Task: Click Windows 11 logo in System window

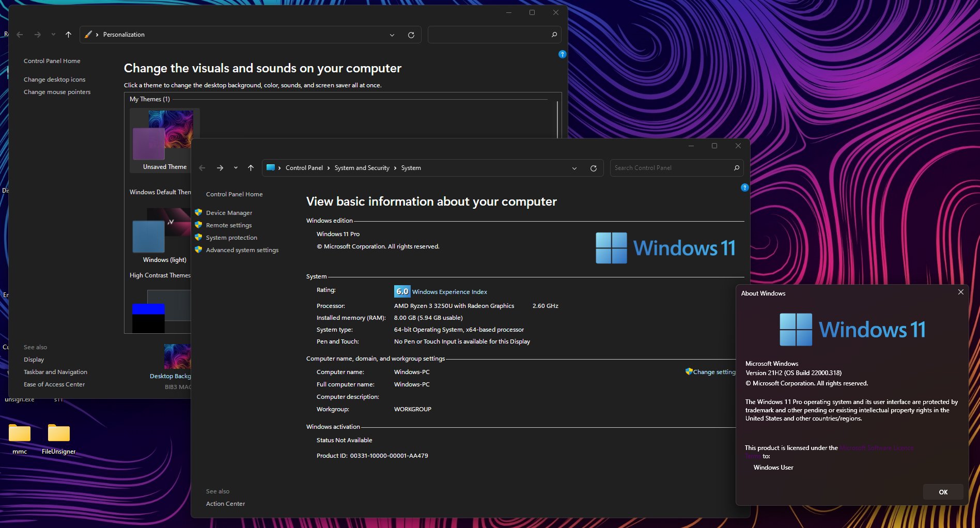Action: point(665,248)
